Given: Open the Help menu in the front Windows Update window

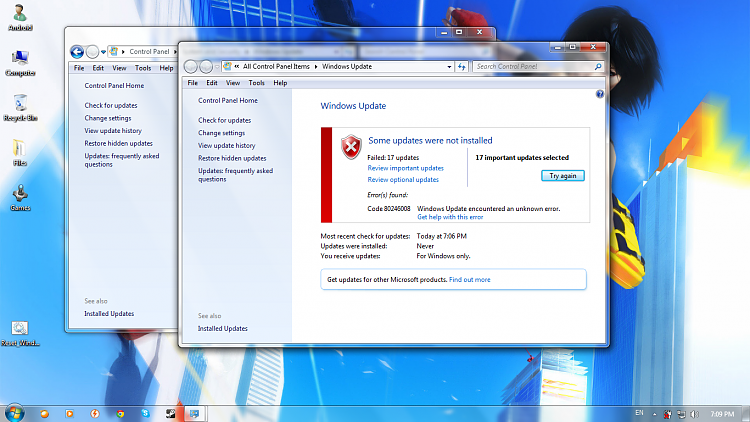Looking at the screenshot, I should [280, 83].
